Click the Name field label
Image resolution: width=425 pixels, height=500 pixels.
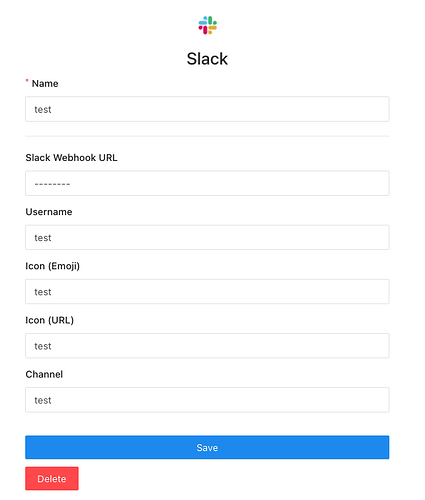point(45,83)
